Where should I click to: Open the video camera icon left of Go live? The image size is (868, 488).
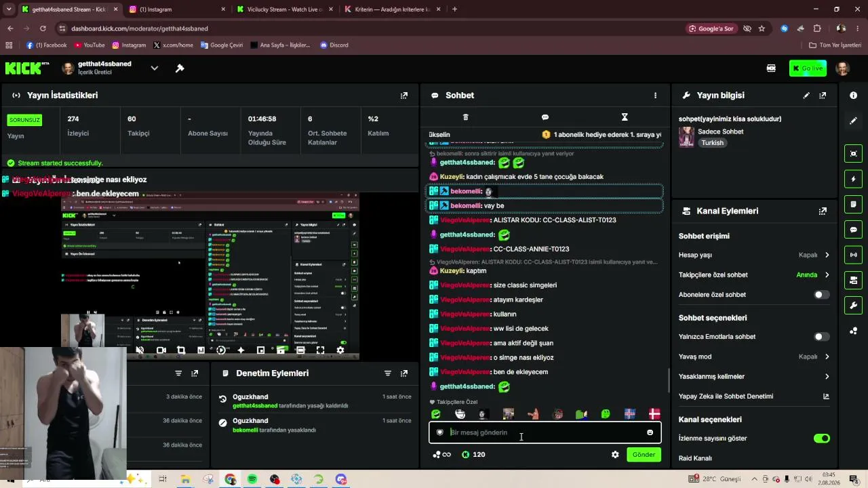771,68
